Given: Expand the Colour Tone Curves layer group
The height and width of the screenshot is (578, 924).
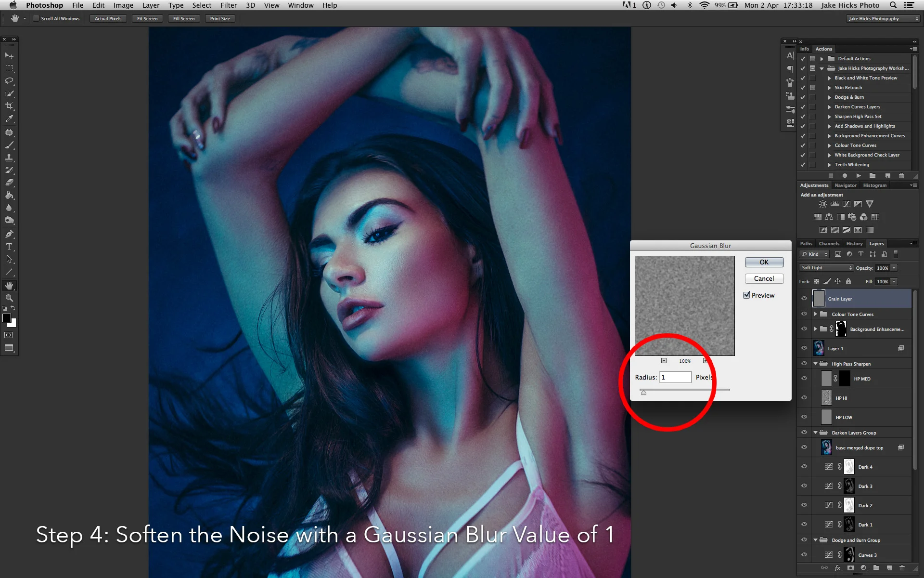Looking at the screenshot, I should [x=815, y=314].
